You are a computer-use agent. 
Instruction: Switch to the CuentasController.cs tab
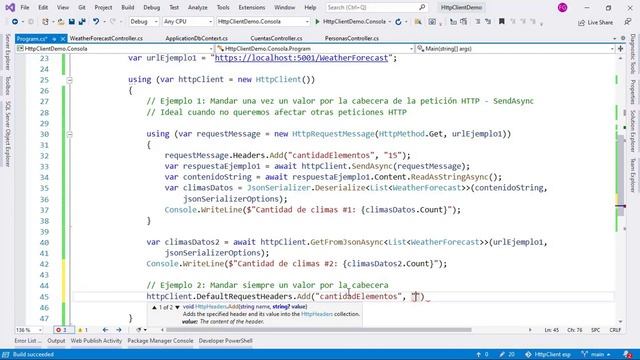276,38
